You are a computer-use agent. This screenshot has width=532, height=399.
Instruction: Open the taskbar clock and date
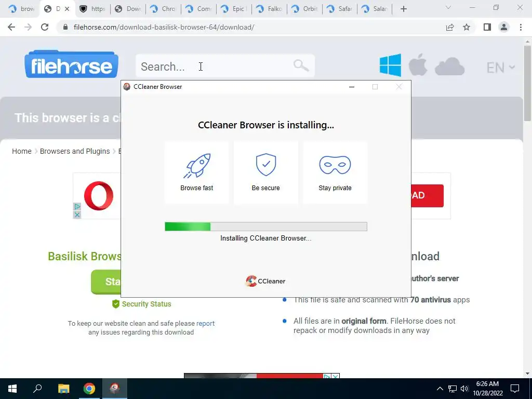pyautogui.click(x=487, y=389)
